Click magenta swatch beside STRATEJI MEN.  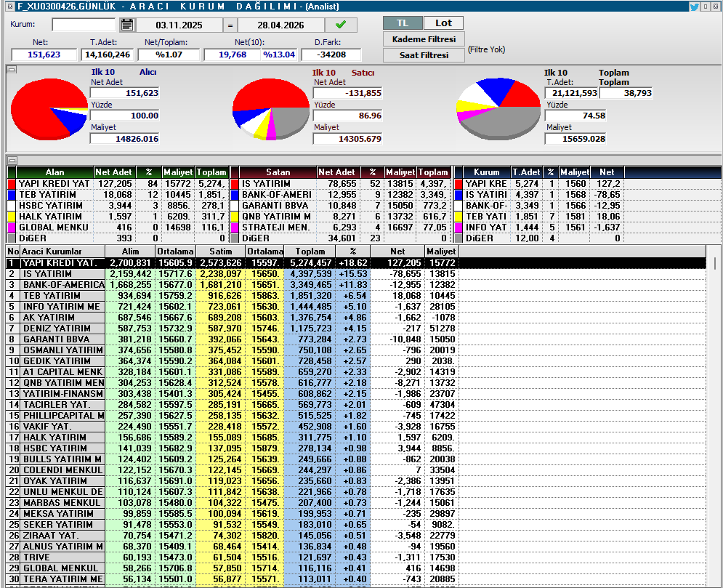pyautogui.click(x=235, y=227)
